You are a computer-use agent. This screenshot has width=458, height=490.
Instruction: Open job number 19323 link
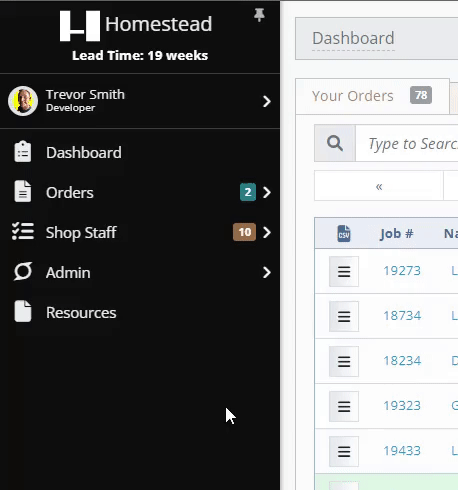click(402, 406)
